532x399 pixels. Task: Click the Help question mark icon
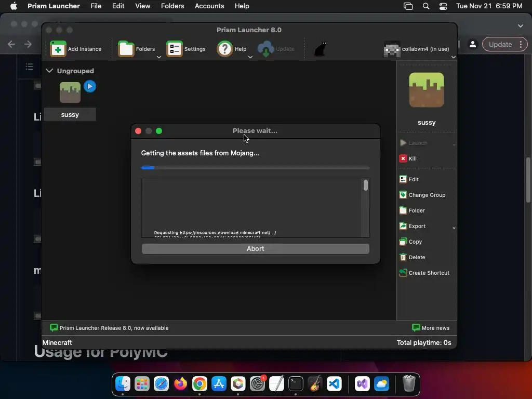224,49
